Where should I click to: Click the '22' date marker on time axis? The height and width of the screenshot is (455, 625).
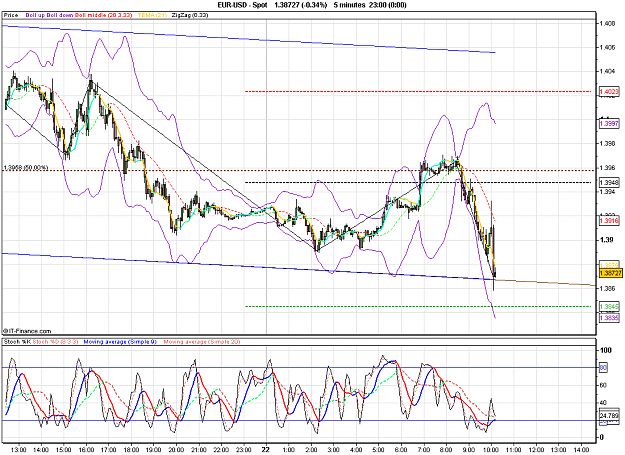coord(265,449)
